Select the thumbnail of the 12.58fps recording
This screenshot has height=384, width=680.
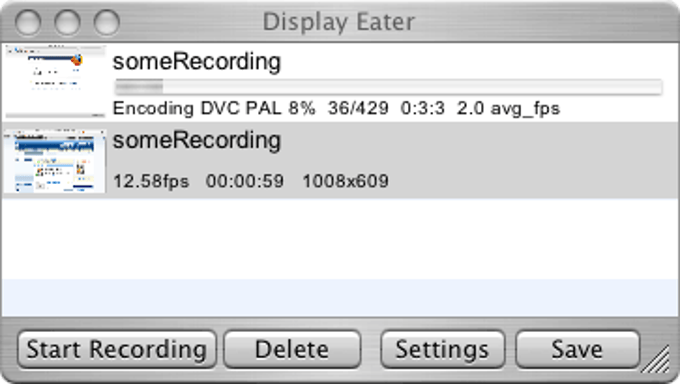pyautogui.click(x=55, y=161)
